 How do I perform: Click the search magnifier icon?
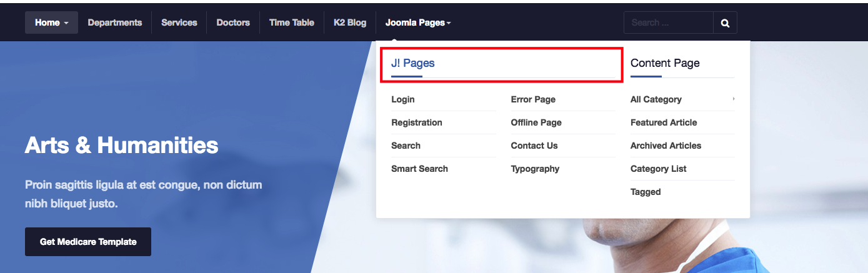725,23
